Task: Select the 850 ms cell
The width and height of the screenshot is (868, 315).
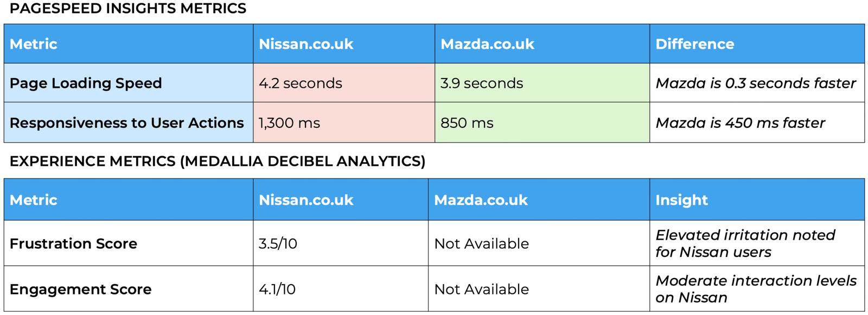Action: (x=467, y=123)
